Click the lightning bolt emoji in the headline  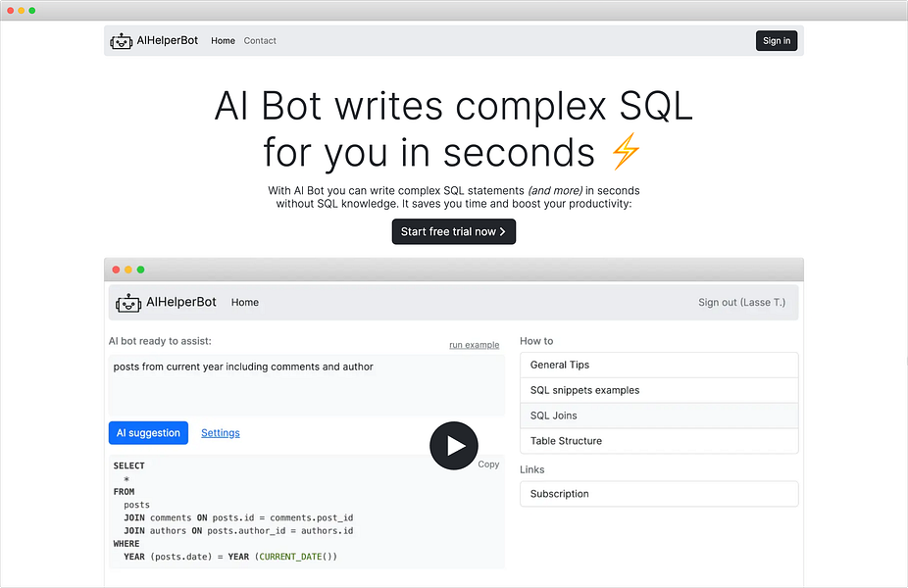[625, 153]
